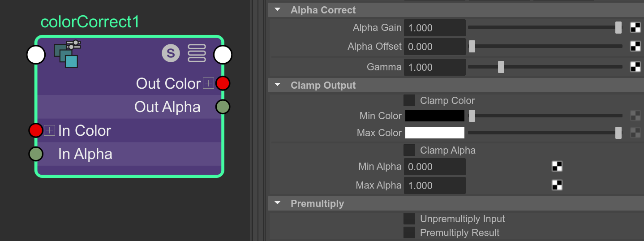Screen dimensions: 644x241
Task: Toggle node view mode stacked lines icon
Action: [197, 53]
